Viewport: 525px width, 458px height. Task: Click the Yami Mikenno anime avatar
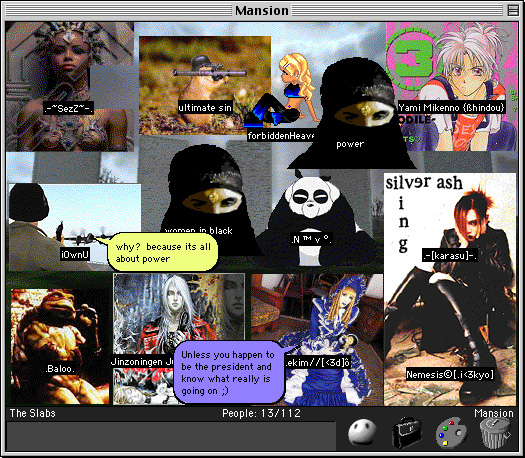[451, 87]
